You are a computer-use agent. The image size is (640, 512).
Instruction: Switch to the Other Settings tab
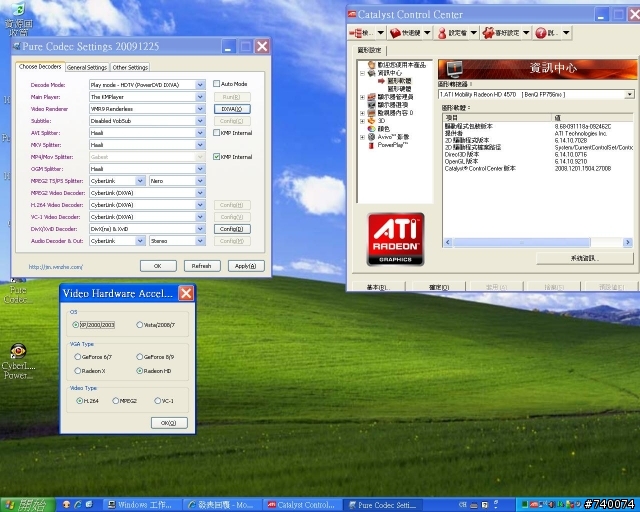coord(130,67)
